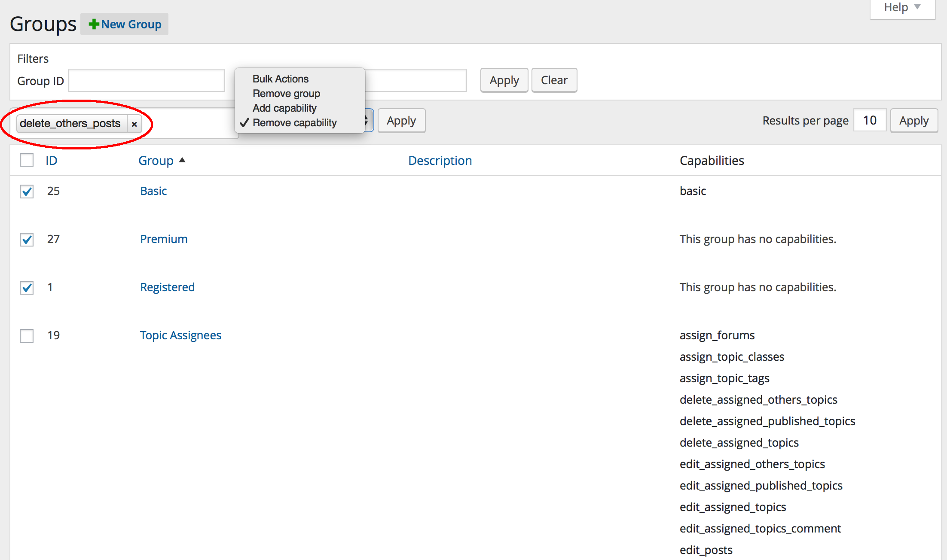Click edit_assigned_published_topics capability
Screen dimensions: 947x560
point(761,486)
